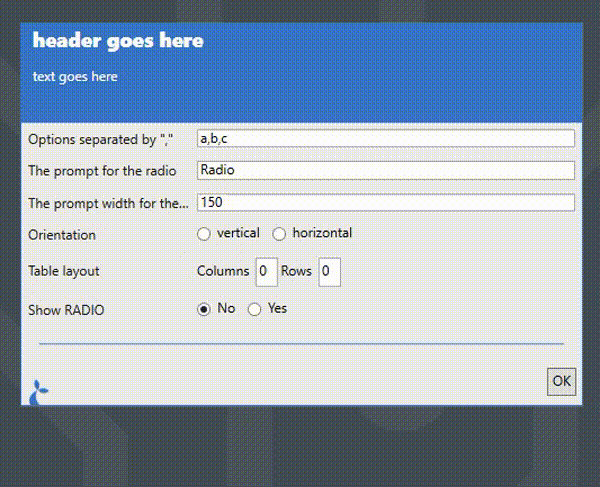This screenshot has height=487, width=600.
Task: Click the 'text goes here' subtitle
Action: [75, 77]
